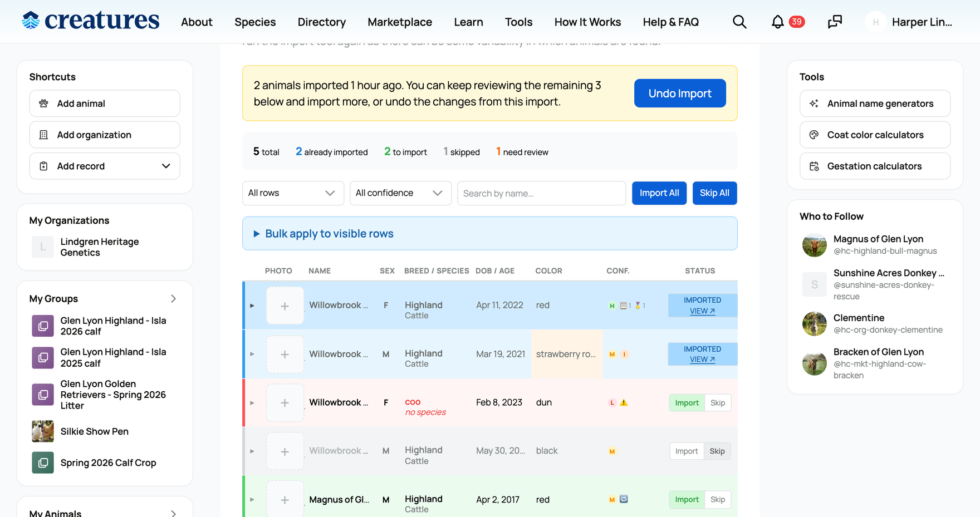Open the All rows dropdown
Image resolution: width=980 pixels, height=517 pixels.
pos(293,193)
